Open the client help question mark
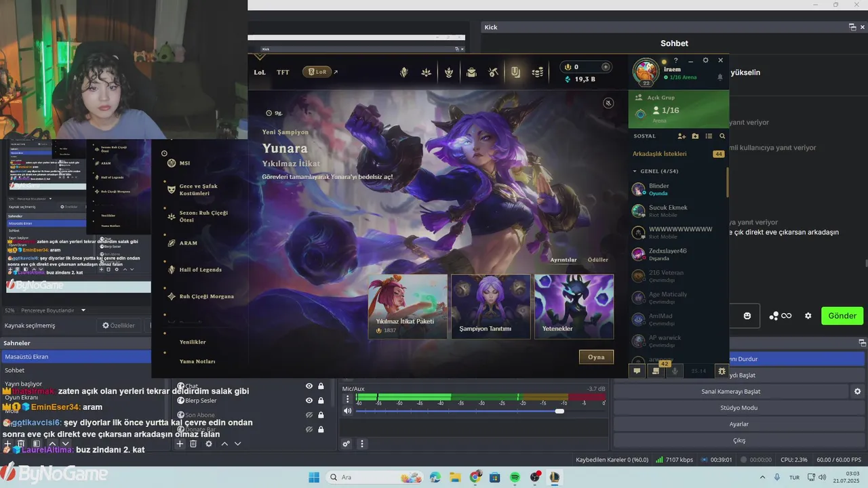The height and width of the screenshot is (488, 868). [x=675, y=60]
